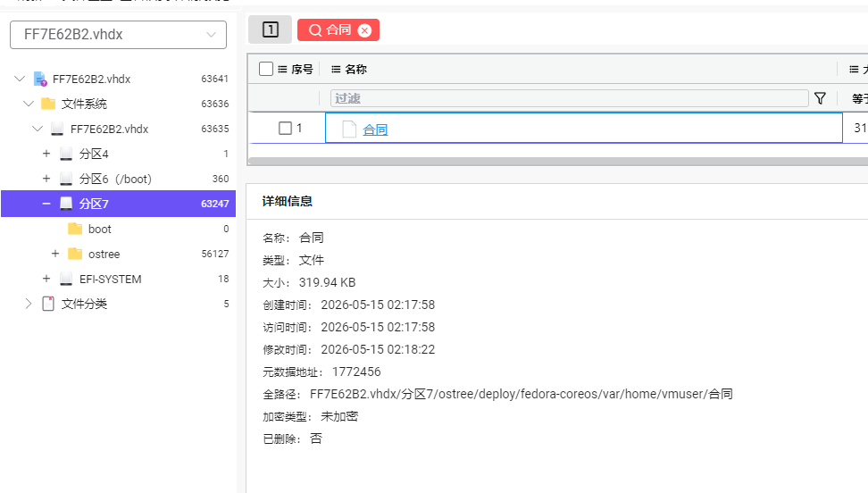This screenshot has width=868, height=493.
Task: Collapse the 文件系统 folder chevron
Action: (x=29, y=104)
